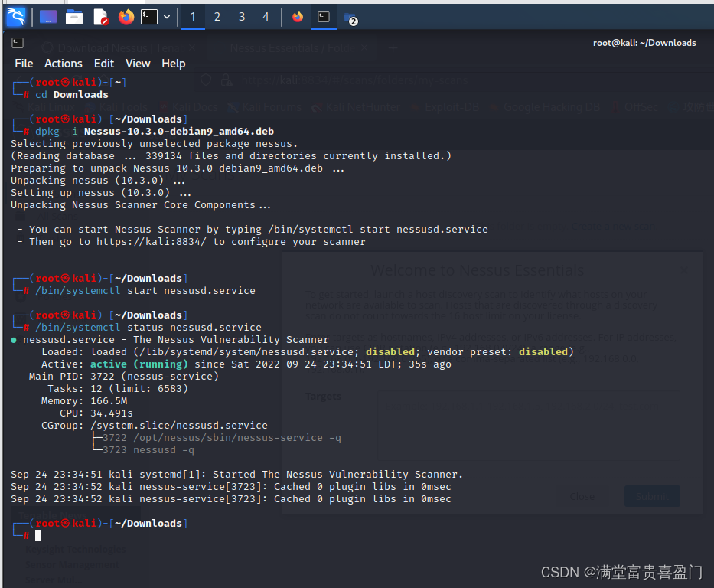Click '/bin/systemctl status nessusd.service' command
Screen dimensions: 714x588
(148, 328)
